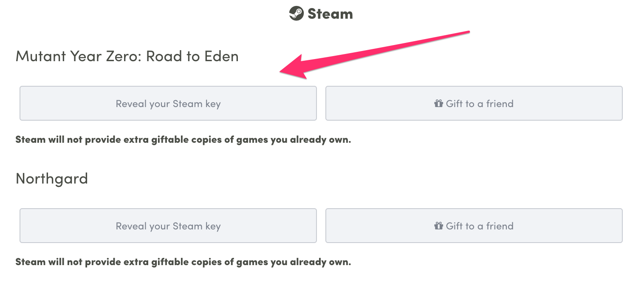Click "Reveal your Steam key" label in Northgard button
The image size is (644, 294).
(168, 226)
